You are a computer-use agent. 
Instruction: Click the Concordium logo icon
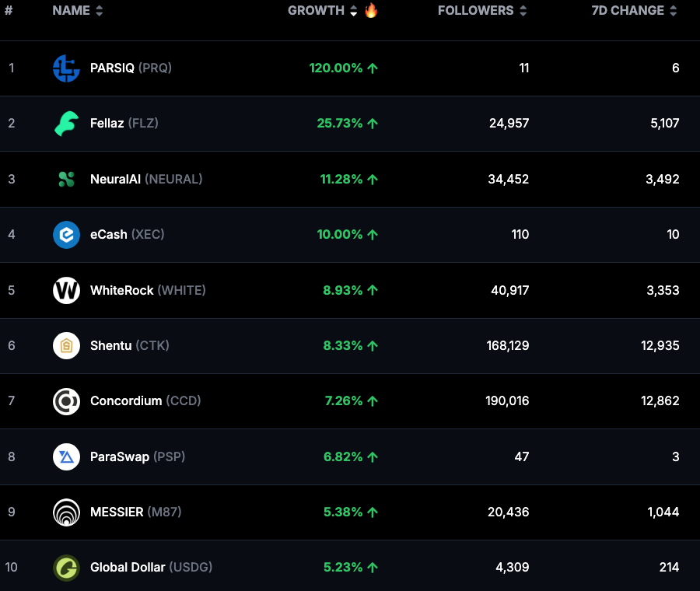pyautogui.click(x=67, y=401)
